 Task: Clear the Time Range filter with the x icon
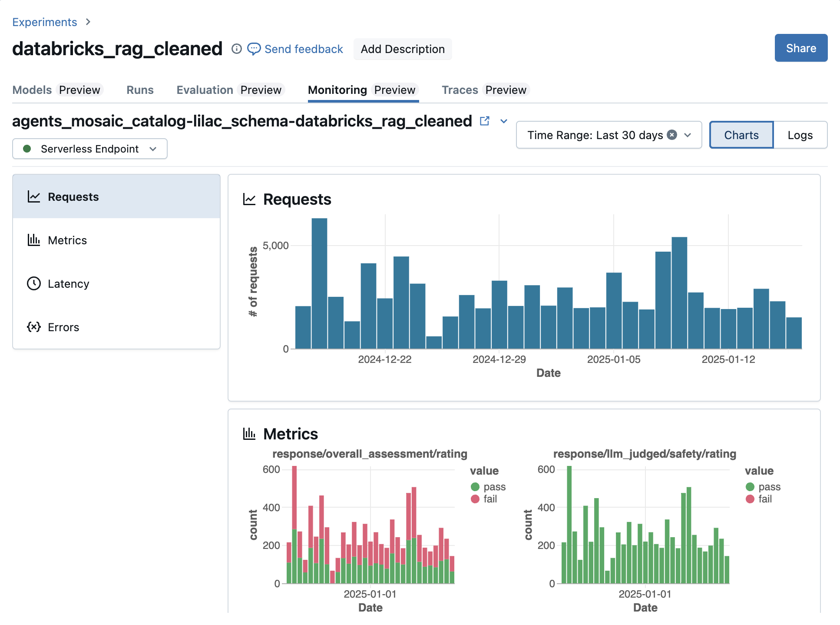point(672,135)
